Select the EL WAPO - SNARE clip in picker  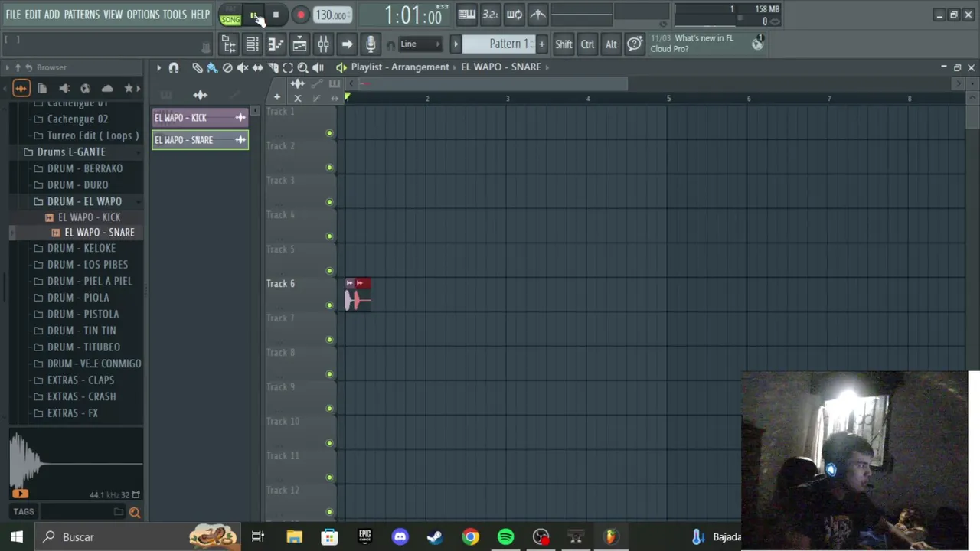200,140
